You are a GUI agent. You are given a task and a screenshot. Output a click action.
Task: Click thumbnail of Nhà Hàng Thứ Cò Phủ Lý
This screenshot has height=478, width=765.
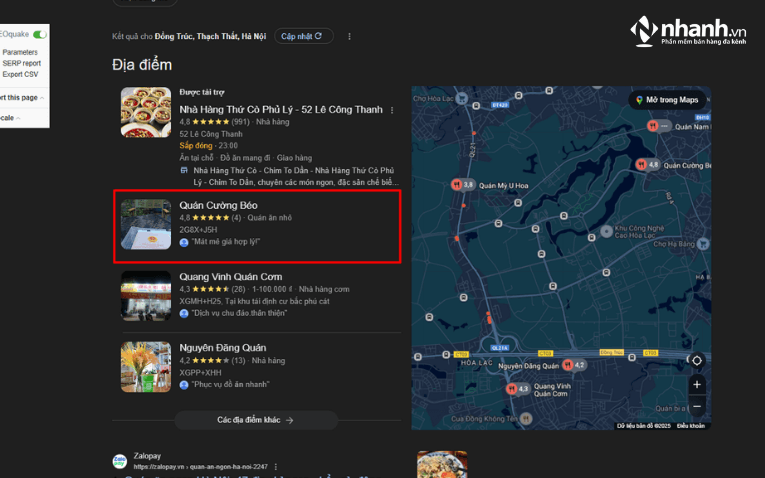[146, 112]
